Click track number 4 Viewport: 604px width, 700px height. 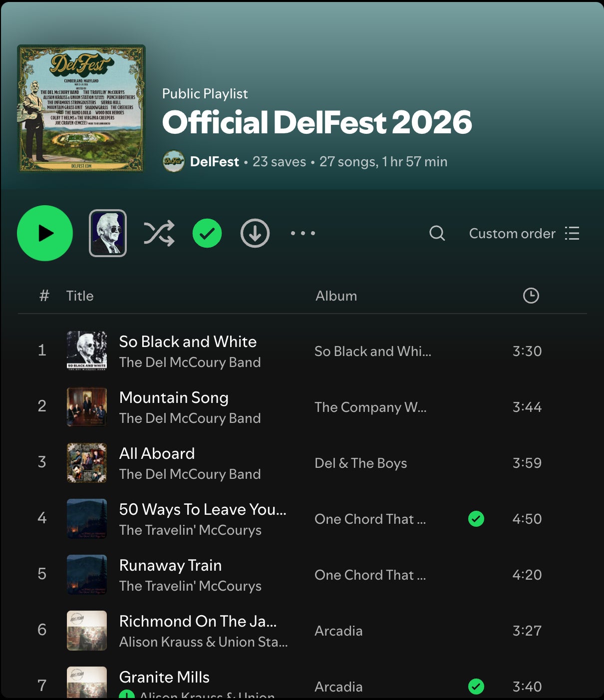pos(42,518)
